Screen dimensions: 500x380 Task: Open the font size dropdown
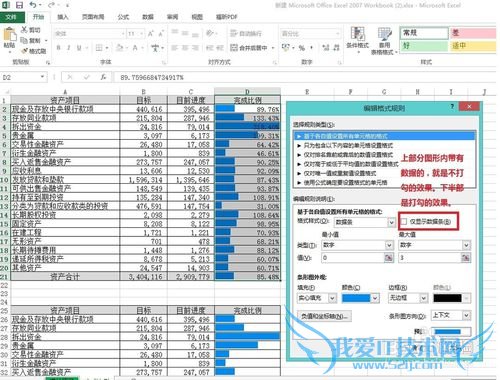click(142, 34)
